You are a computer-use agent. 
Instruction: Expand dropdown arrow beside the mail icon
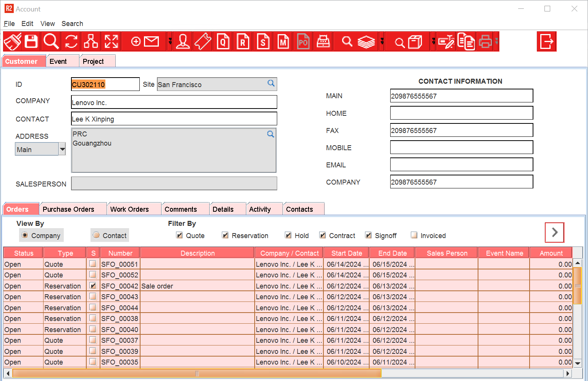[x=170, y=41]
